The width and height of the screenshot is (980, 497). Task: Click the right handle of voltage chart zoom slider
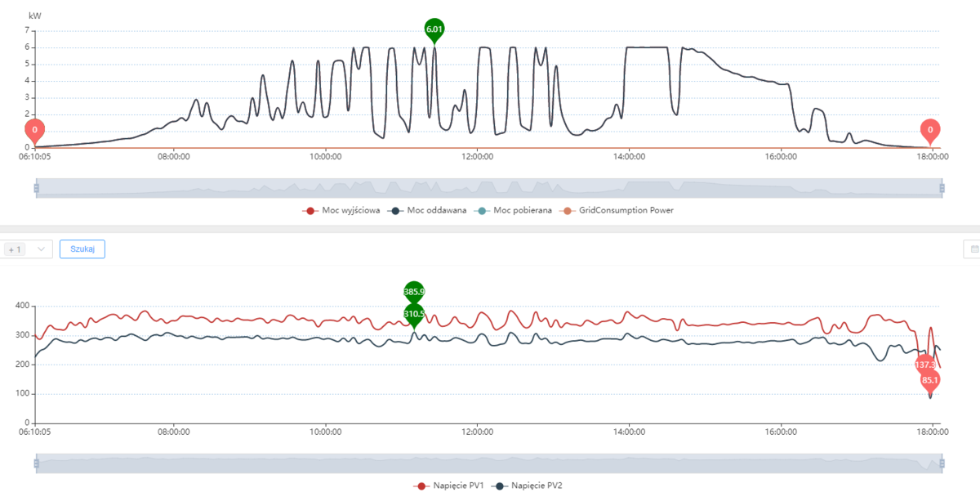(942, 463)
